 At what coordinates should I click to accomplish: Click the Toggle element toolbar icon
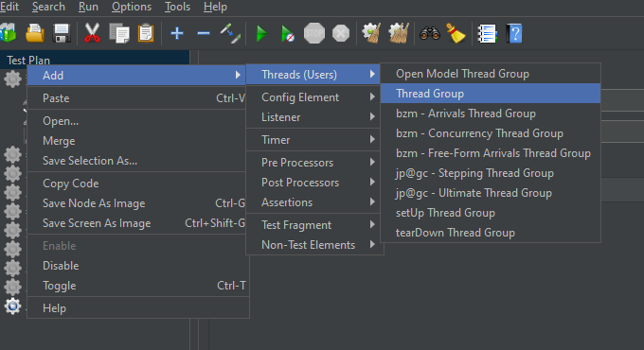coord(230,33)
